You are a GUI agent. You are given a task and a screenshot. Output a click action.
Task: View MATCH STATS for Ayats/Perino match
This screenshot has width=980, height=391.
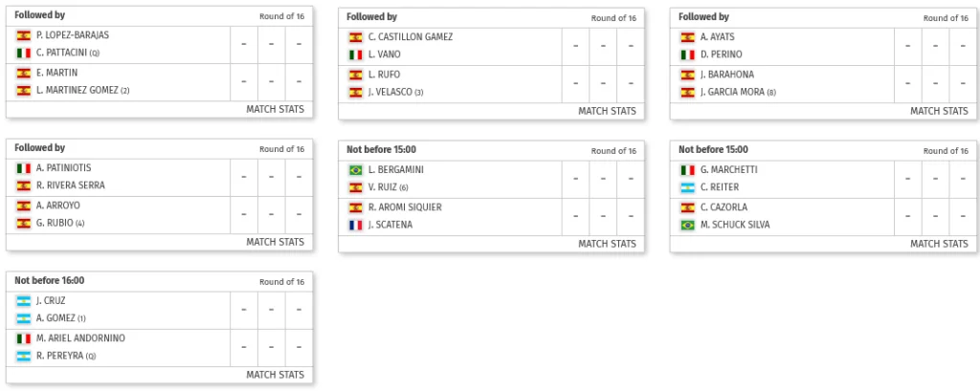pyautogui.click(x=939, y=111)
